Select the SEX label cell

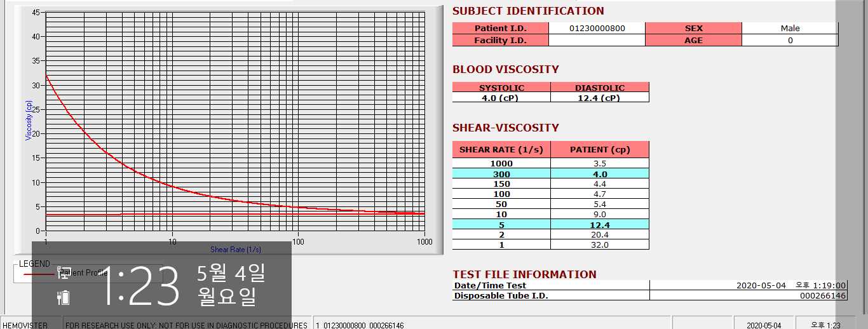point(693,28)
